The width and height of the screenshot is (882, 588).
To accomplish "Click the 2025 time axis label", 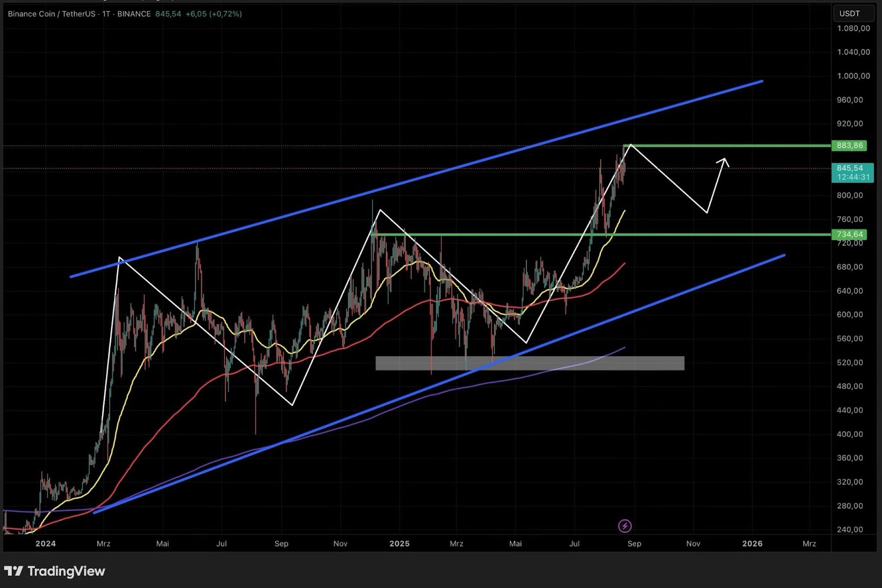I will [x=400, y=543].
